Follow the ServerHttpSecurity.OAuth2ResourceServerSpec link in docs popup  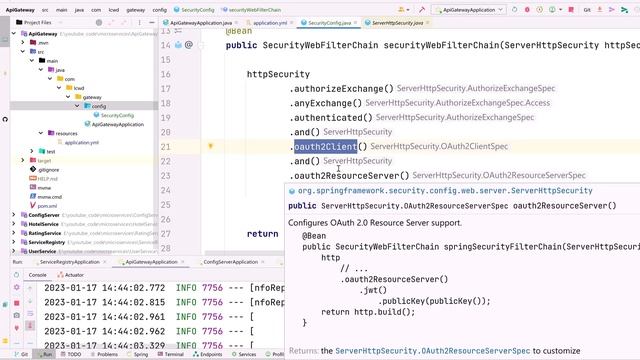point(432,351)
